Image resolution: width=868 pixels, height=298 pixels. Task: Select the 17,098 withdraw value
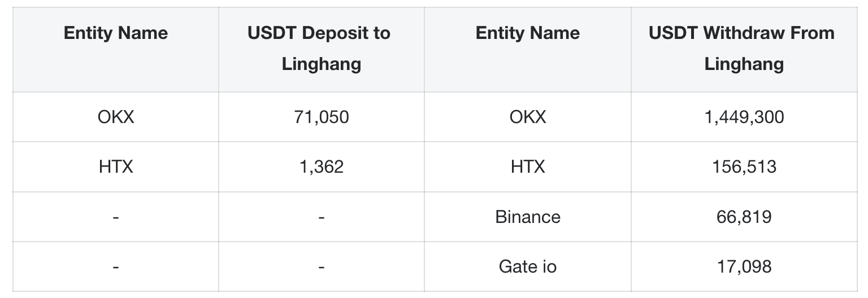(744, 266)
